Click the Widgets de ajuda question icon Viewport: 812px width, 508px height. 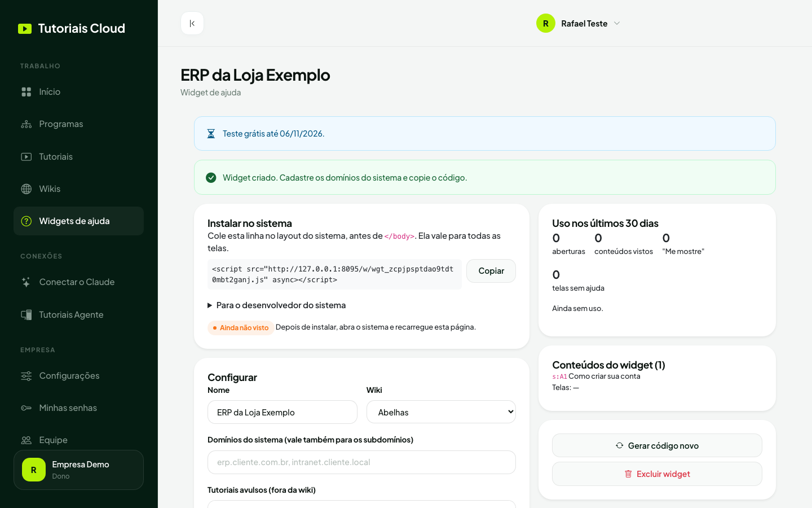(x=27, y=221)
